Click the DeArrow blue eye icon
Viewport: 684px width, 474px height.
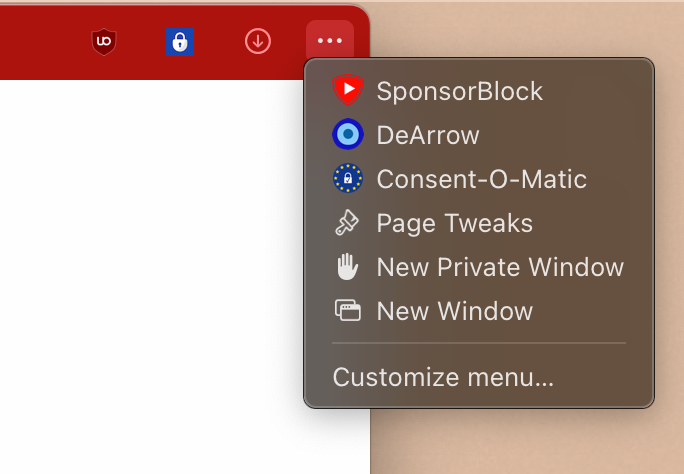347,135
